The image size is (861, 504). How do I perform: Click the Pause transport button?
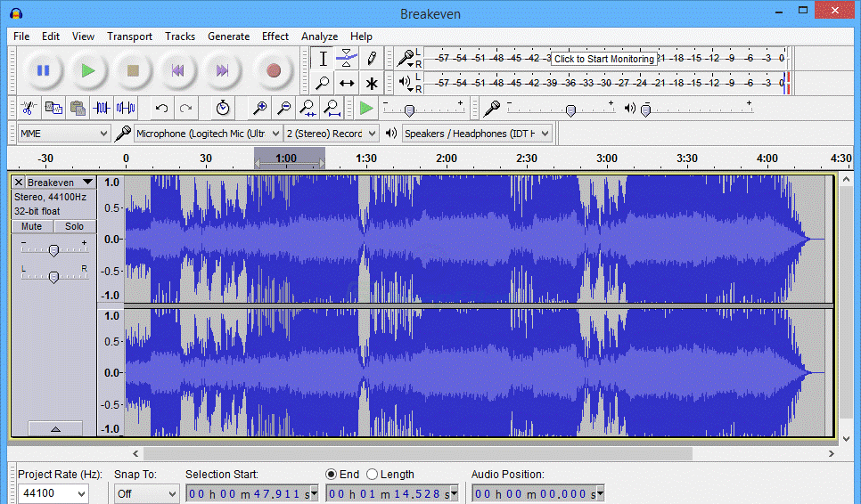click(x=43, y=70)
